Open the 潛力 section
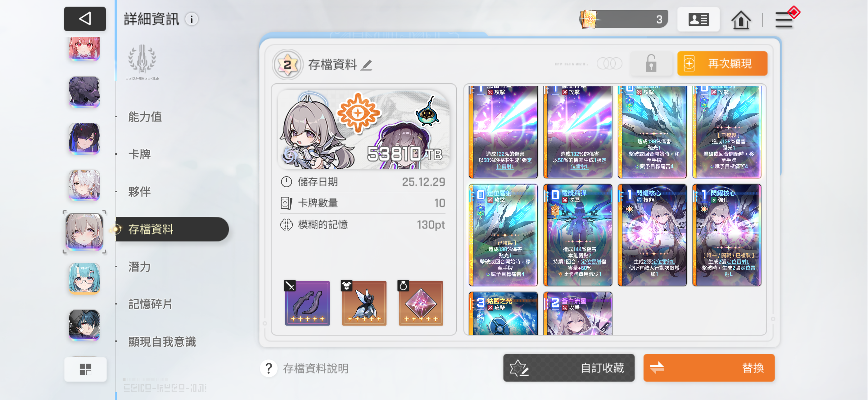The width and height of the screenshot is (868, 400). point(139,267)
